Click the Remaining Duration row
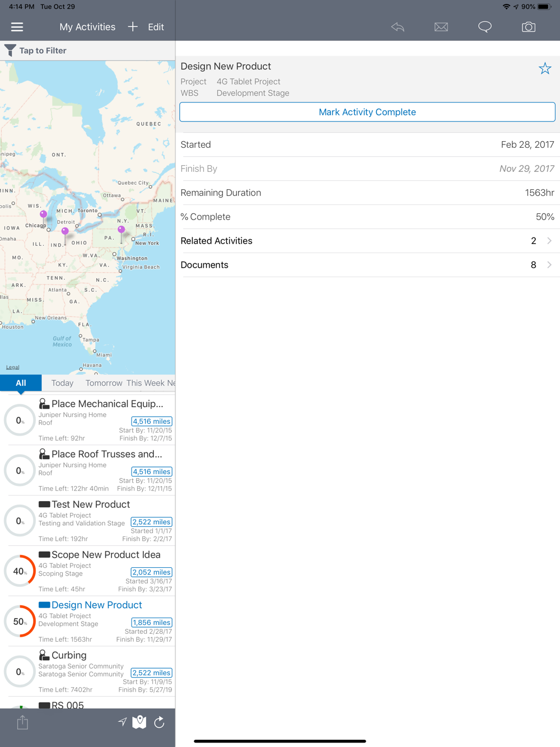560x747 pixels. 367,193
